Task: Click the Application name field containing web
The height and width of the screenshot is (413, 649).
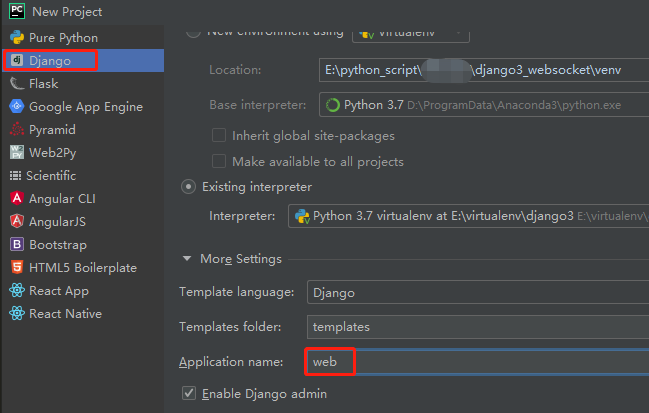Action: point(478,362)
